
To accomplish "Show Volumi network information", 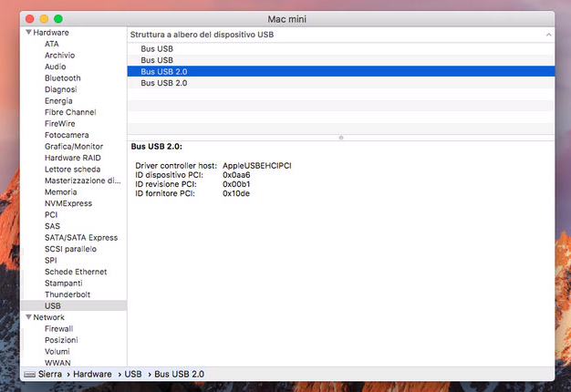I will point(57,352).
